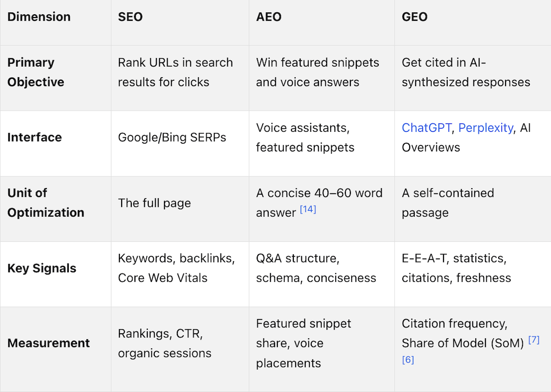551x392 pixels.
Task: Select the GEO column header
Action: [x=415, y=17]
